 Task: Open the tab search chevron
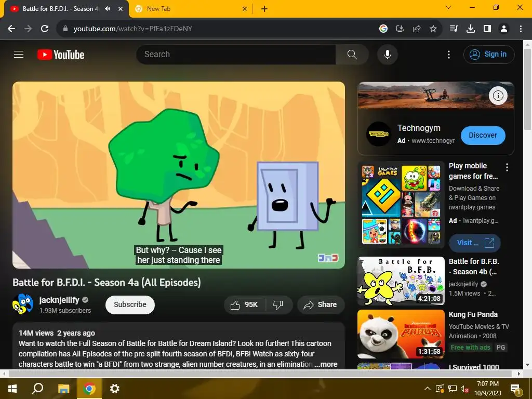coord(448,7)
